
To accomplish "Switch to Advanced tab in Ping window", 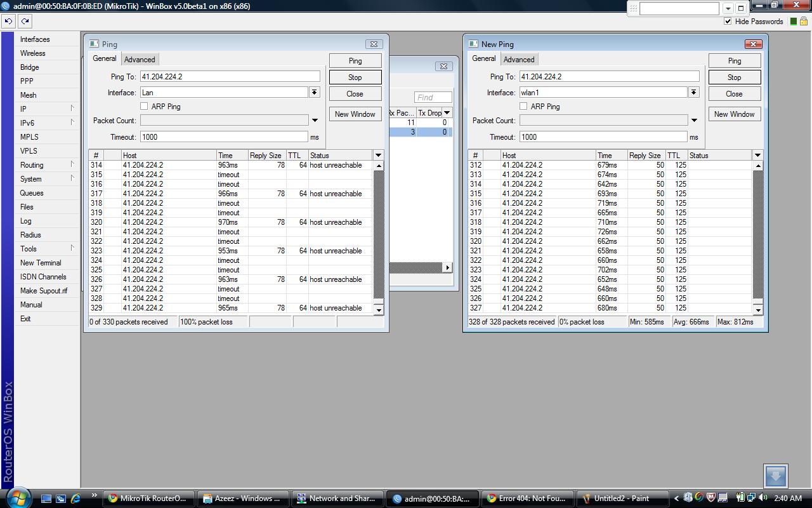I will 140,59.
